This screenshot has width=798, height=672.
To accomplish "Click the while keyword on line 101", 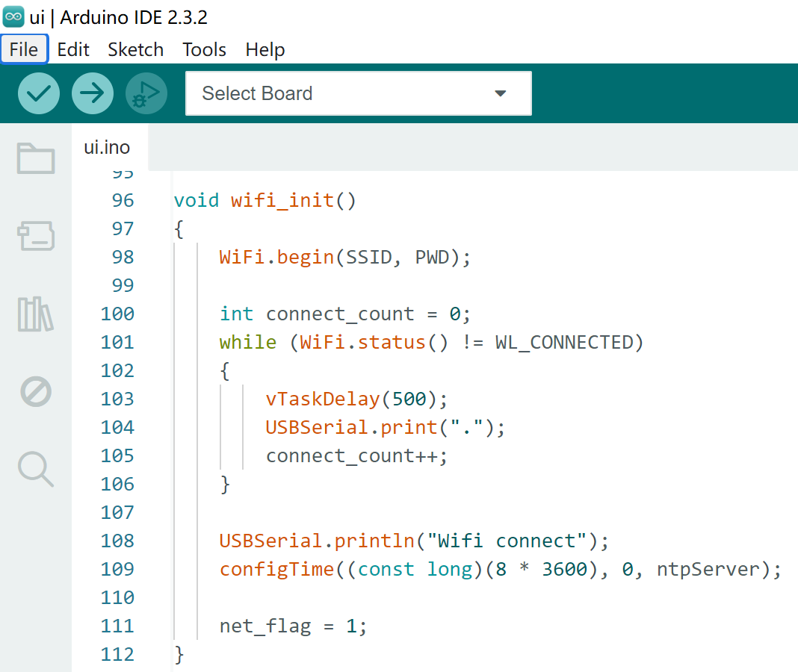I will pyautogui.click(x=248, y=343).
